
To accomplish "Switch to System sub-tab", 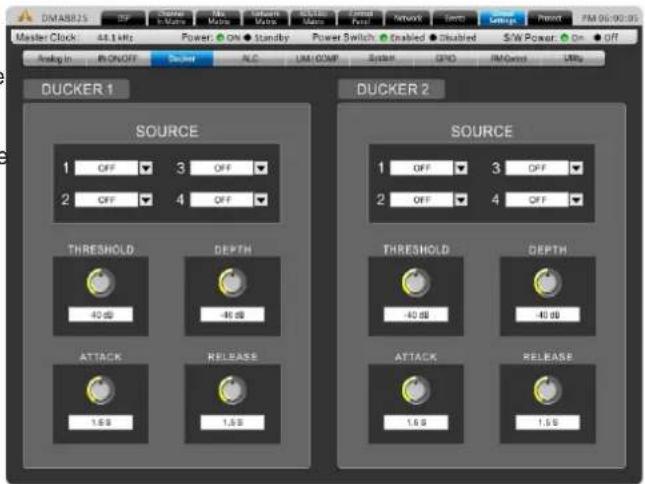I will 381,59.
